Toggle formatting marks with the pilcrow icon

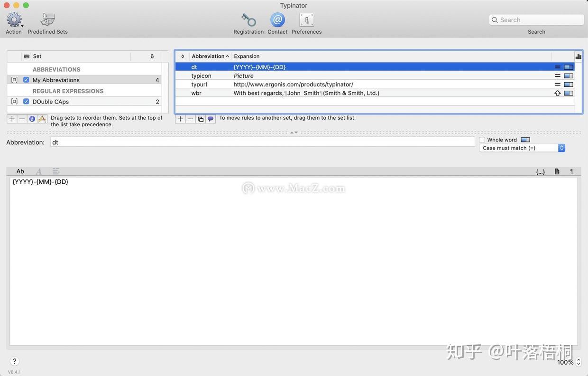571,171
